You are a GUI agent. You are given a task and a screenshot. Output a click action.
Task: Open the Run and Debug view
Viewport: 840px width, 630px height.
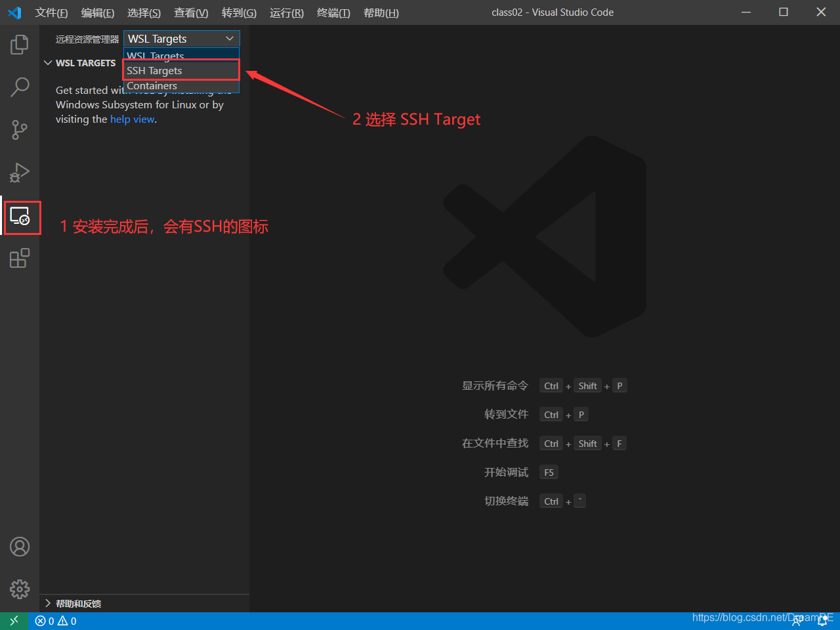pos(20,173)
